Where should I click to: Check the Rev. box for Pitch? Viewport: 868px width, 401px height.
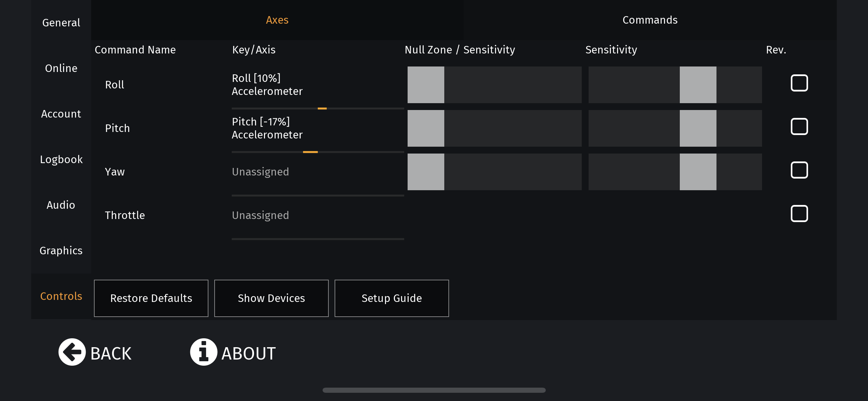[799, 127]
